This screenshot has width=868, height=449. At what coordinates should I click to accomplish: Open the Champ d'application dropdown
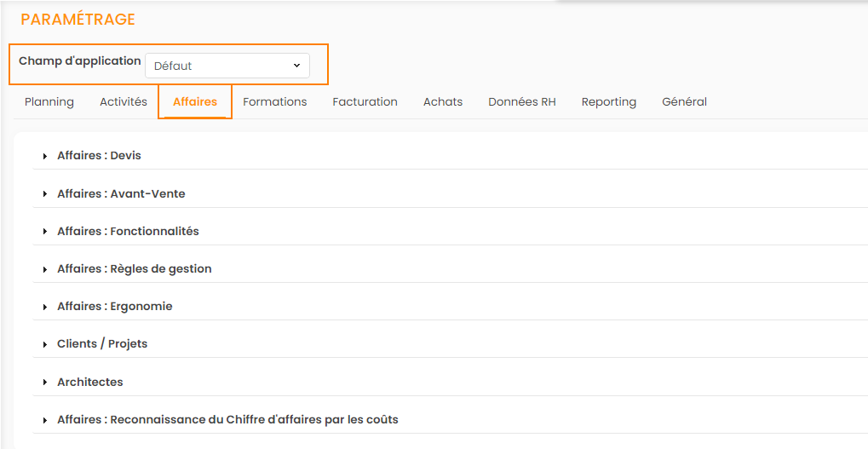click(227, 66)
